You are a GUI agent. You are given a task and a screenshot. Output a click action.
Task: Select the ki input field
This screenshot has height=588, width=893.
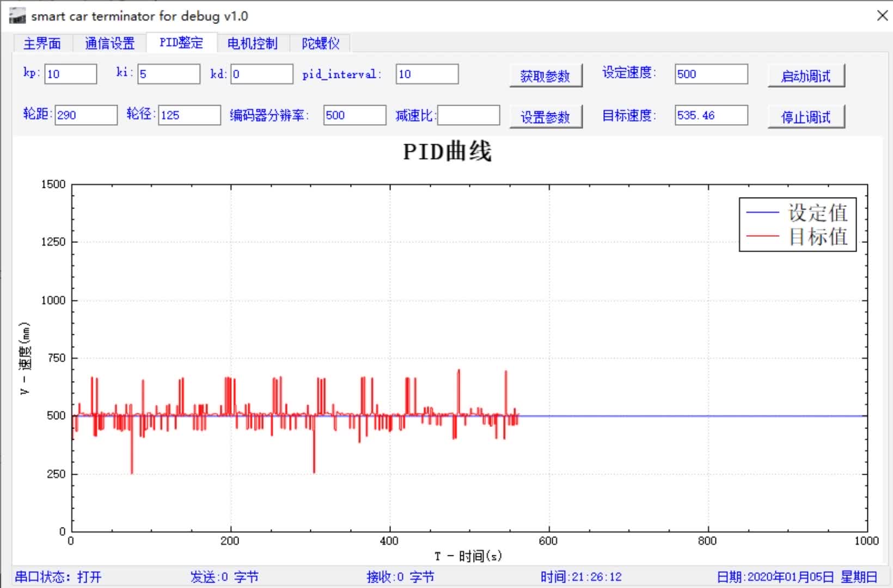(168, 74)
